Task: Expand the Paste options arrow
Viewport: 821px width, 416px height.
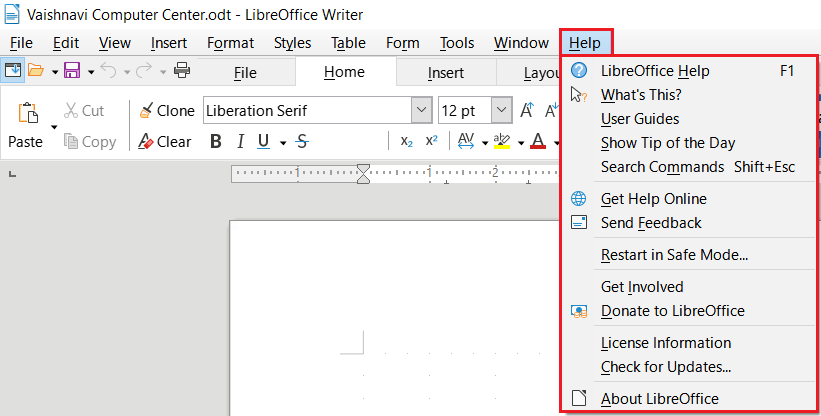Action: [x=53, y=127]
